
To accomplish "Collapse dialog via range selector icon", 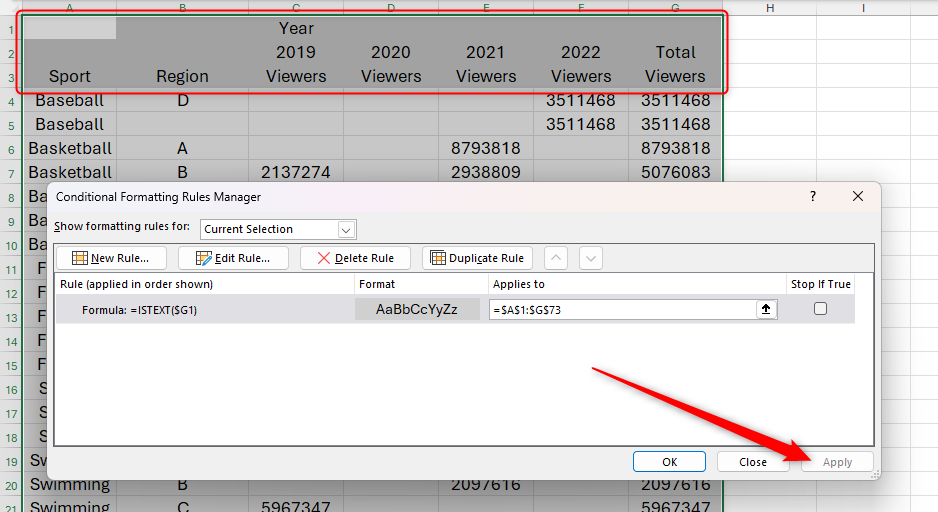I will click(x=767, y=310).
